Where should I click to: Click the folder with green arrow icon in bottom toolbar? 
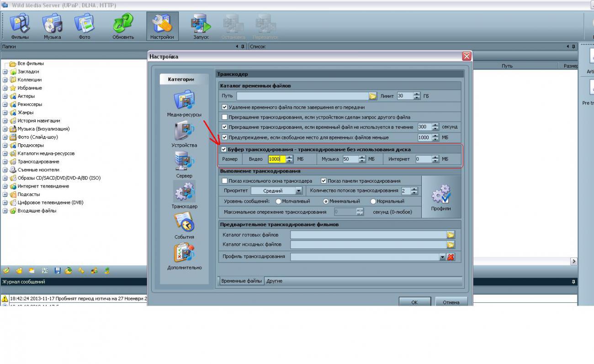[x=69, y=270]
